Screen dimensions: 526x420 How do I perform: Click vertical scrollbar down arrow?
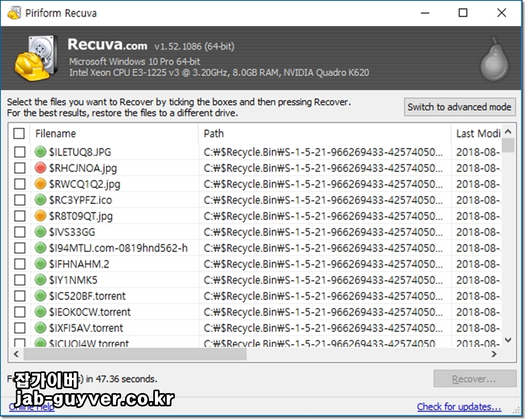[x=508, y=340]
